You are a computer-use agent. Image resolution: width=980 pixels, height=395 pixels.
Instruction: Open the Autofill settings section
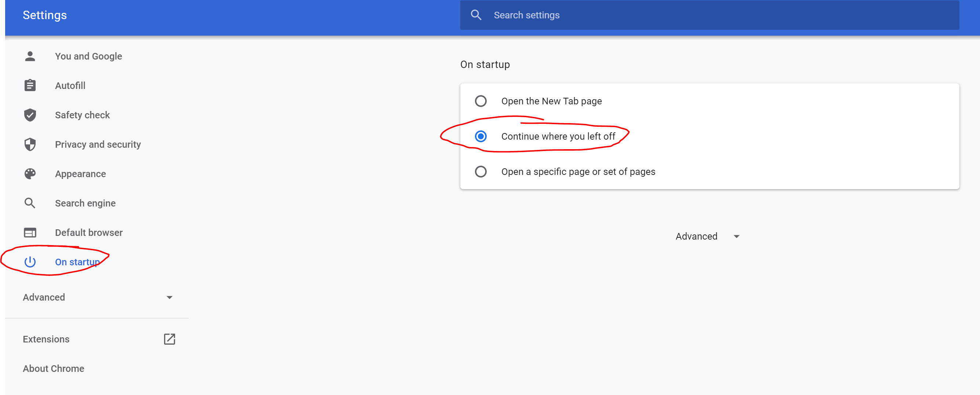click(x=70, y=86)
